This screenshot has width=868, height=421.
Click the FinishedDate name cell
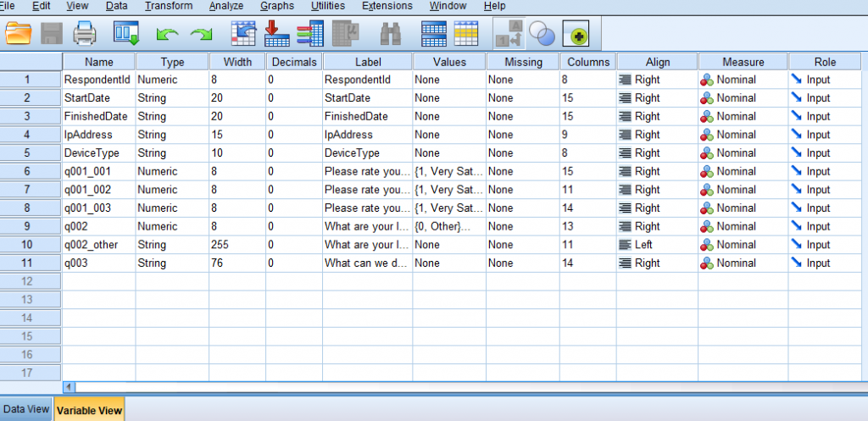[x=99, y=116]
